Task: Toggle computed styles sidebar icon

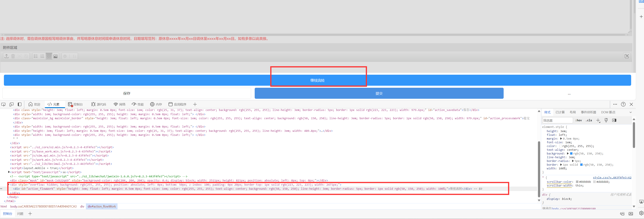Action: 614,120
